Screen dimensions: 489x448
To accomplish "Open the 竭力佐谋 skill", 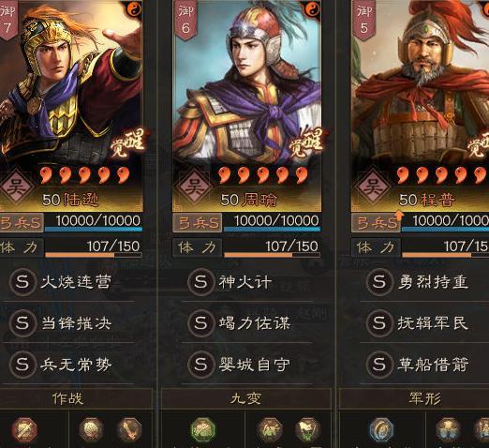I will pyautogui.click(x=255, y=323).
